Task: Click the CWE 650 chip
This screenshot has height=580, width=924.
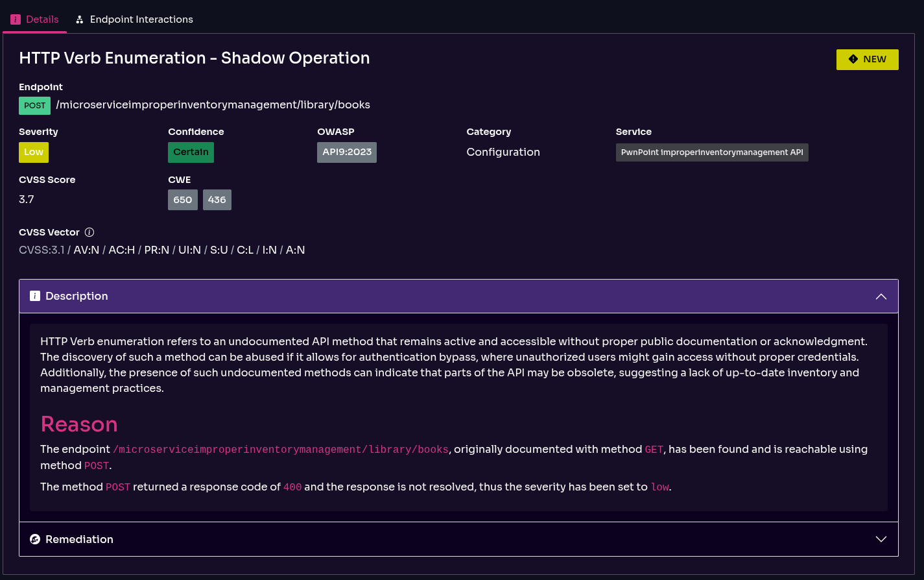Action: click(182, 199)
